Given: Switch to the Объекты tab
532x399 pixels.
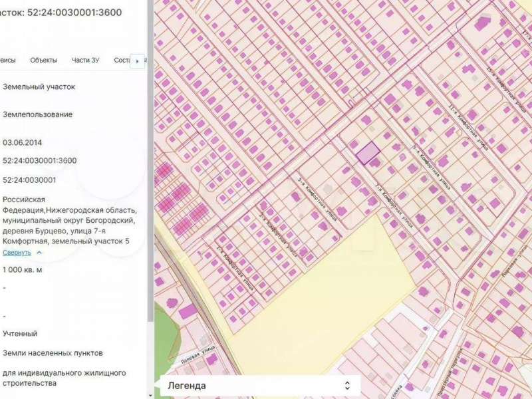Looking at the screenshot, I should 43,61.
